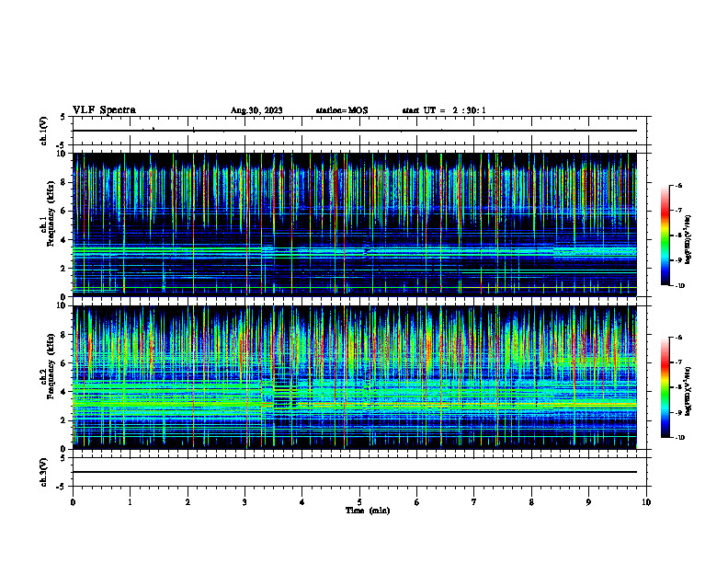Click the "-6" label on ch.1 color bar
The image size is (728, 563).
click(x=678, y=185)
